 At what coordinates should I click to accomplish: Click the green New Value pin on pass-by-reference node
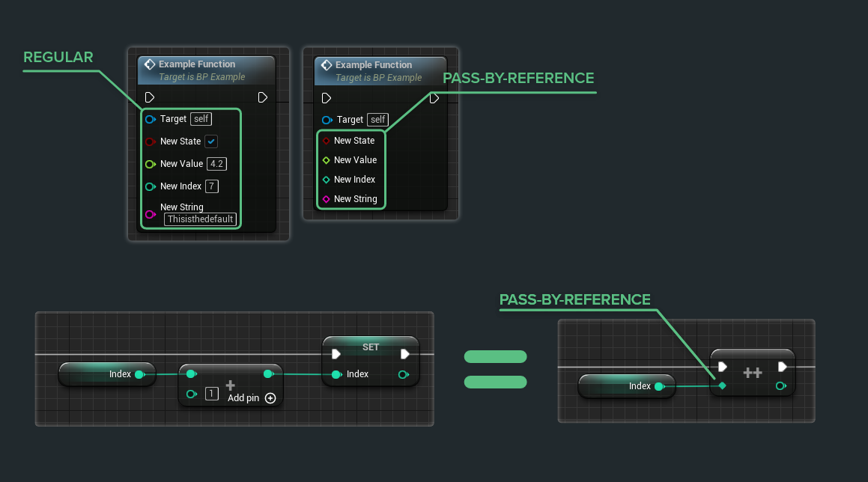click(x=328, y=159)
